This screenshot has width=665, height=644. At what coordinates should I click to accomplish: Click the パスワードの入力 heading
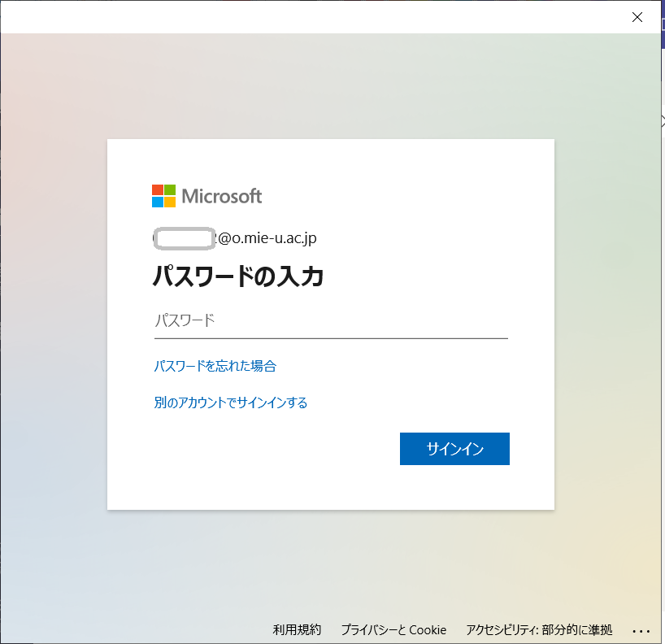click(239, 276)
